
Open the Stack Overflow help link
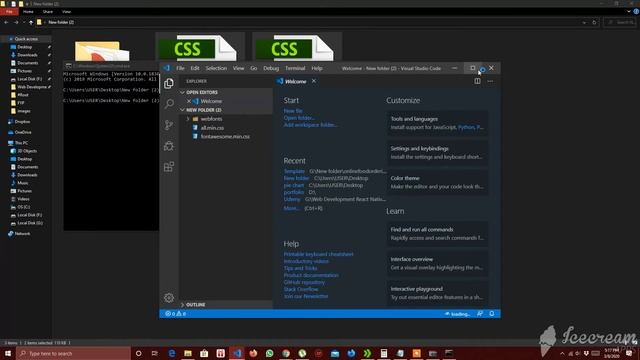point(301,289)
